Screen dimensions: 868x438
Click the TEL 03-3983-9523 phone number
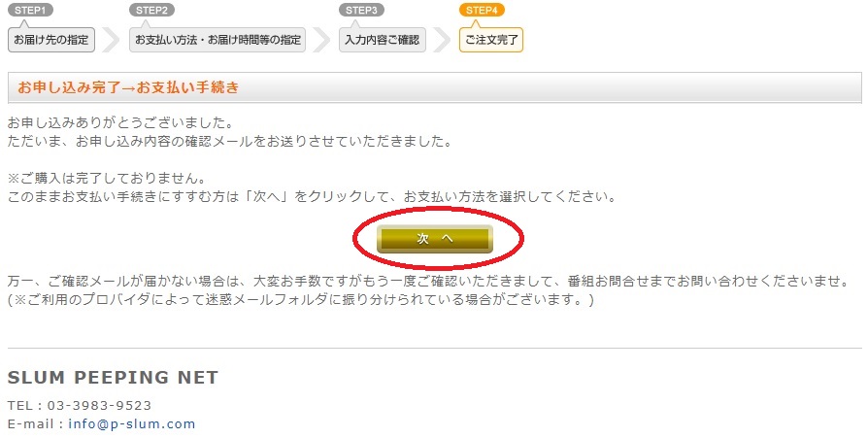coord(80,405)
